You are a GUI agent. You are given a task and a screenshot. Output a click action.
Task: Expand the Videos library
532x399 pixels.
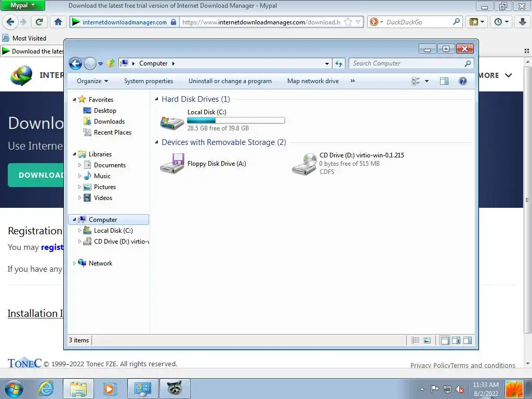[x=79, y=198]
